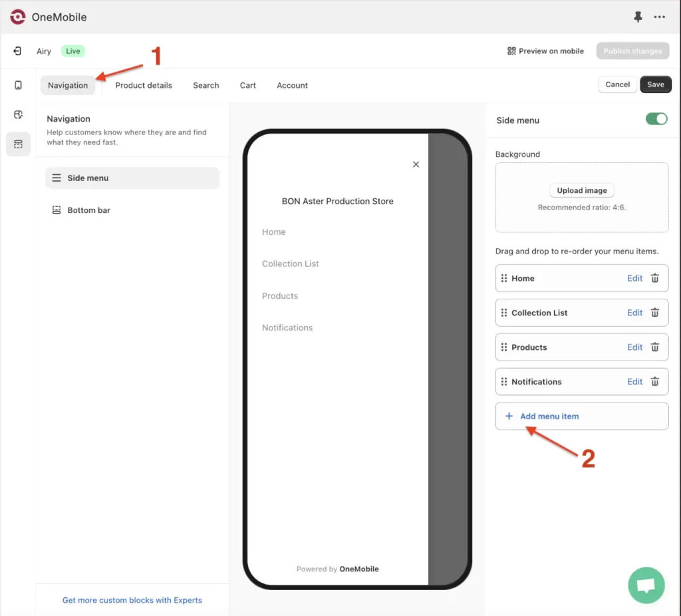Open the chat support bubble
This screenshot has height=616, width=681.
646,585
